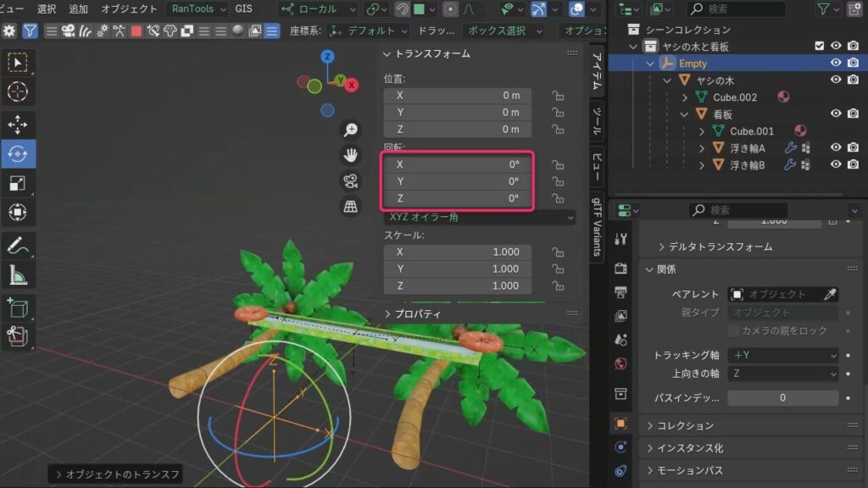
Task: Select the Scale tool
Action: (x=18, y=183)
